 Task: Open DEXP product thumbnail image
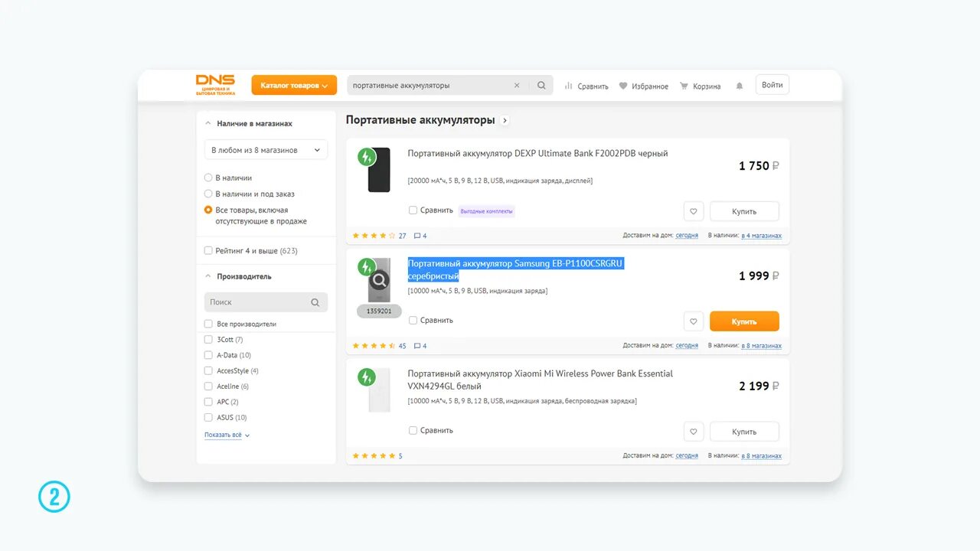[x=379, y=170]
